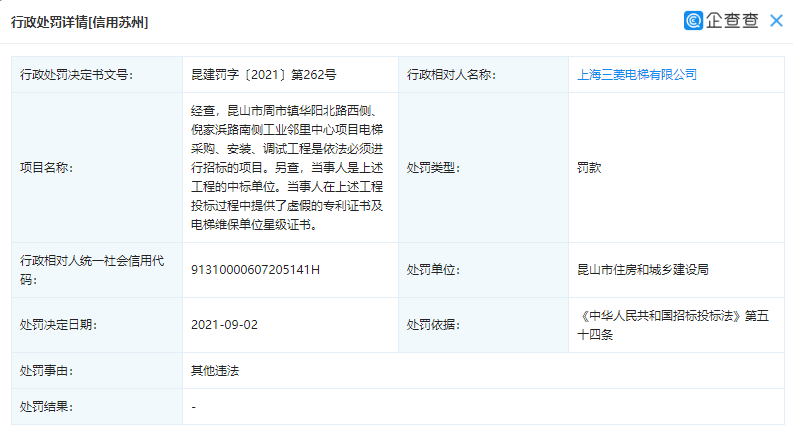793x432 pixels.
Task: Click the 行政相对人名称 label
Action: (451, 75)
